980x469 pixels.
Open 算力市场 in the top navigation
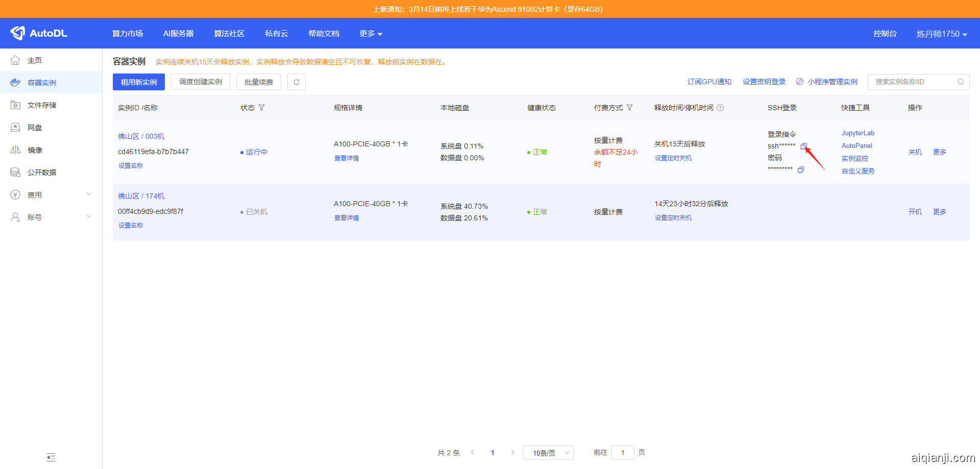(128, 34)
